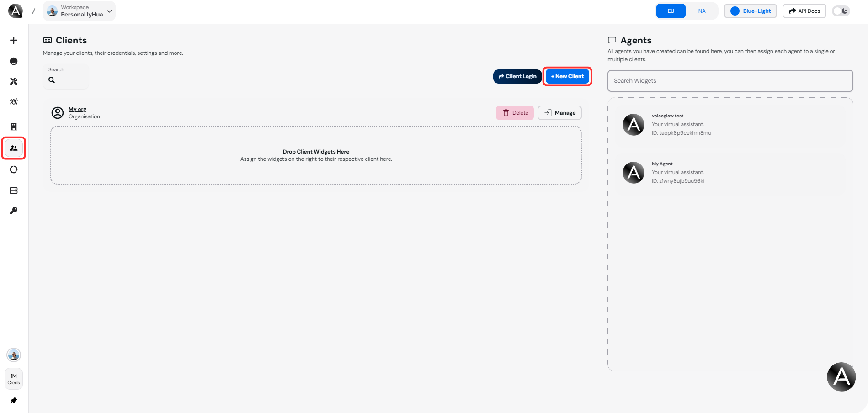Click the database icon in the sidebar
The image size is (868, 413).
click(x=14, y=191)
